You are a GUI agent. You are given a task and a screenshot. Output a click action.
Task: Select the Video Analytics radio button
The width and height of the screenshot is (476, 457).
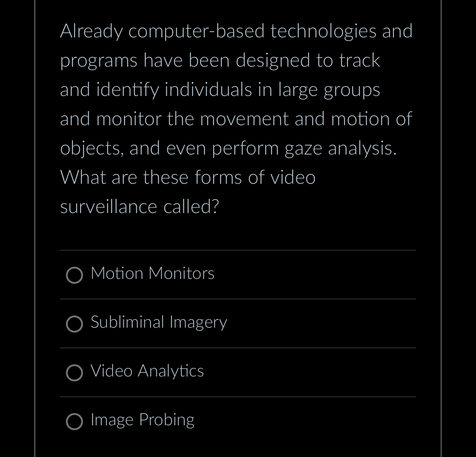click(x=74, y=373)
